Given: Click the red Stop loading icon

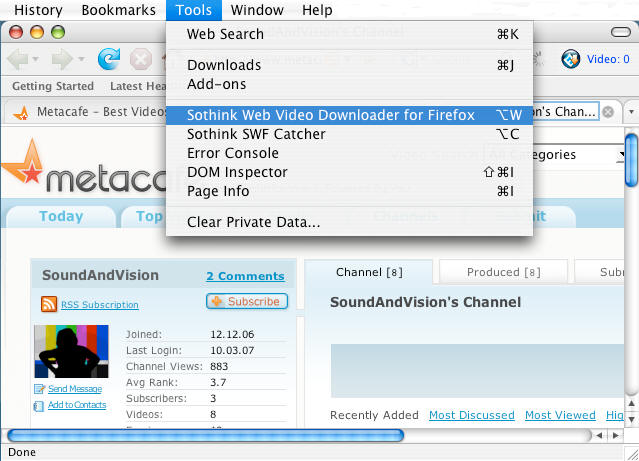Looking at the screenshot, I should (x=141, y=60).
